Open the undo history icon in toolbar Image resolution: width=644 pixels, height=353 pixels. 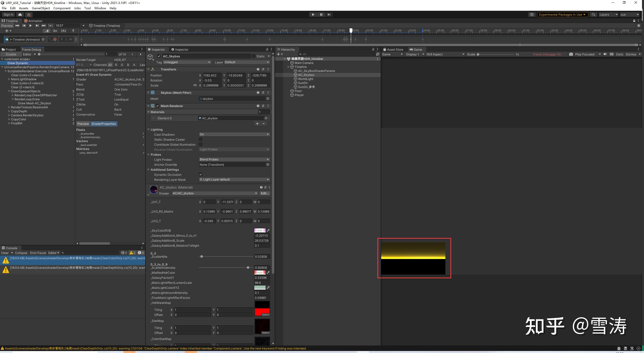[532, 15]
